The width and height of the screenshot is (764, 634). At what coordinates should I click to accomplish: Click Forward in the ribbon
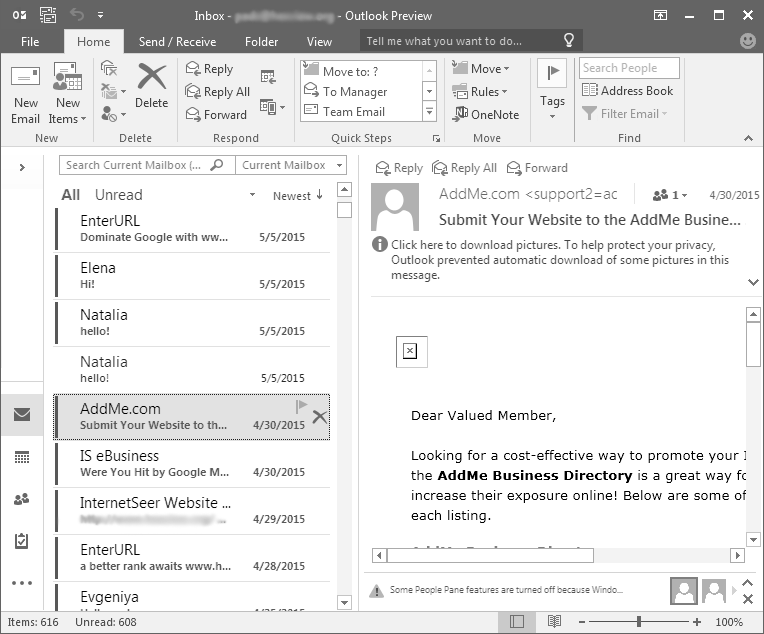(x=216, y=115)
